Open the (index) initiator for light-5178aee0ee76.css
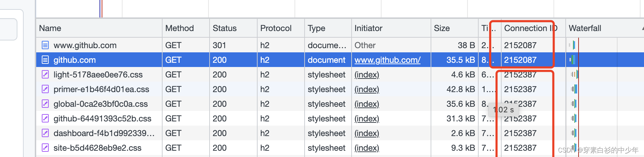Viewport: 644px width, 157px height. tap(367, 75)
